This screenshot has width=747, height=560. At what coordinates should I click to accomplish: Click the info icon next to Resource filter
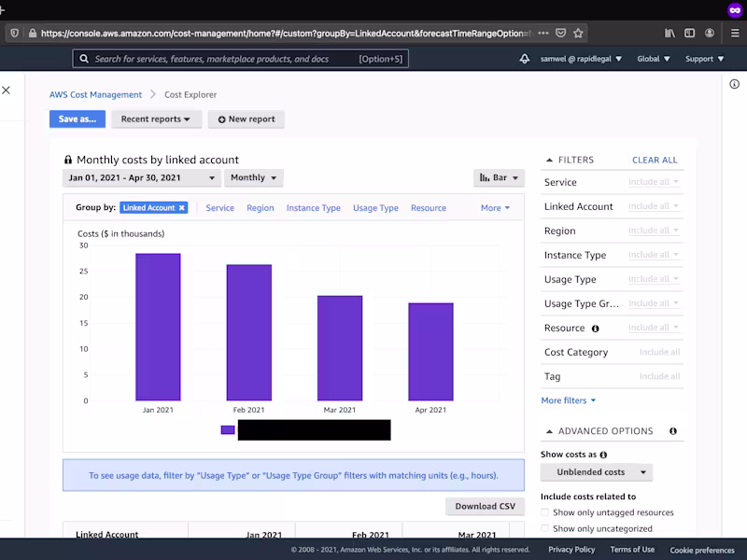click(595, 329)
